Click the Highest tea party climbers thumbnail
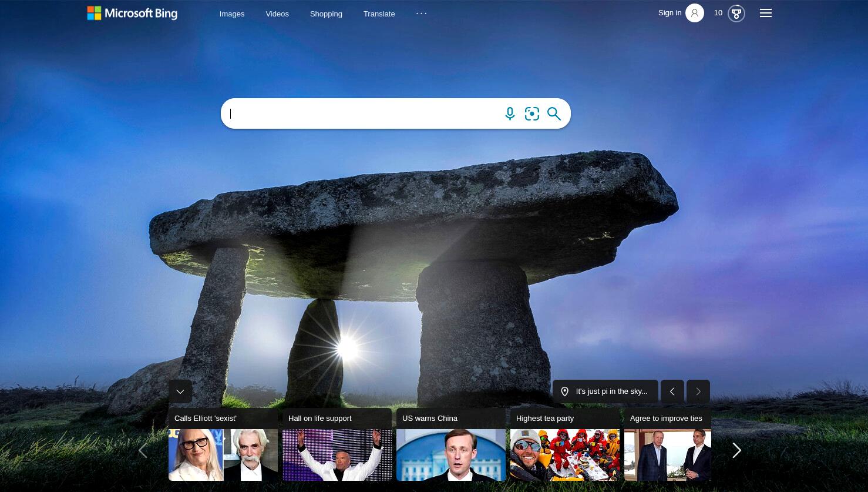This screenshot has width=868, height=492. [x=565, y=455]
